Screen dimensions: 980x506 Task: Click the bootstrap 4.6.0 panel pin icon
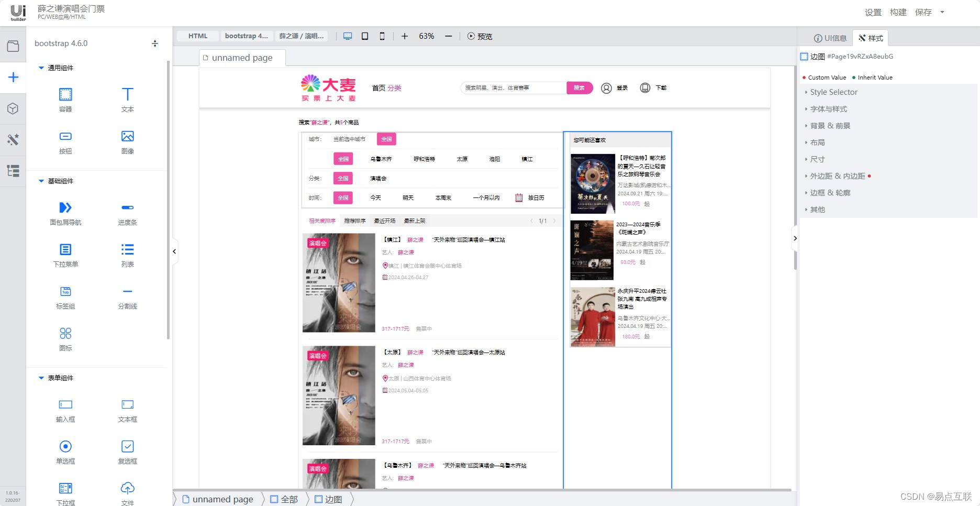click(x=154, y=43)
